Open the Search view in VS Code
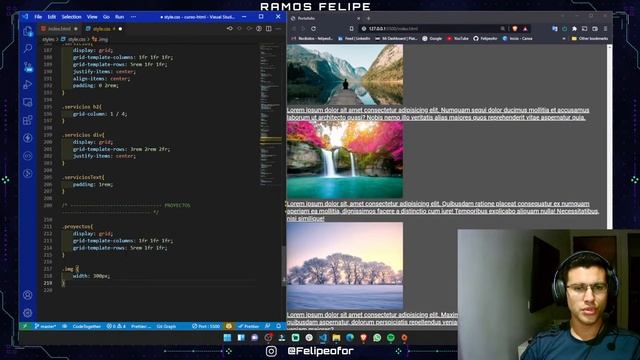The height and width of the screenshot is (360, 640). pyautogui.click(x=28, y=49)
